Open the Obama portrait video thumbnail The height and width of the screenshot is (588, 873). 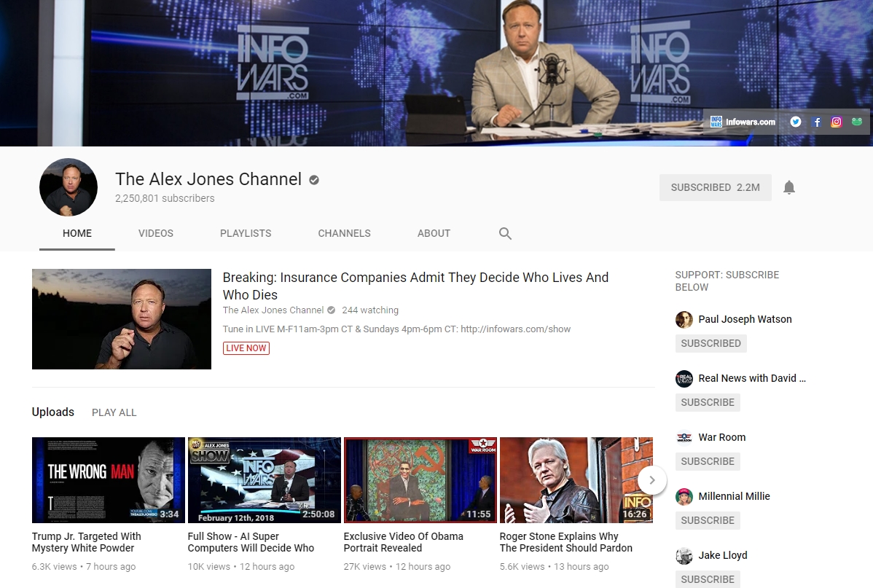pyautogui.click(x=420, y=480)
